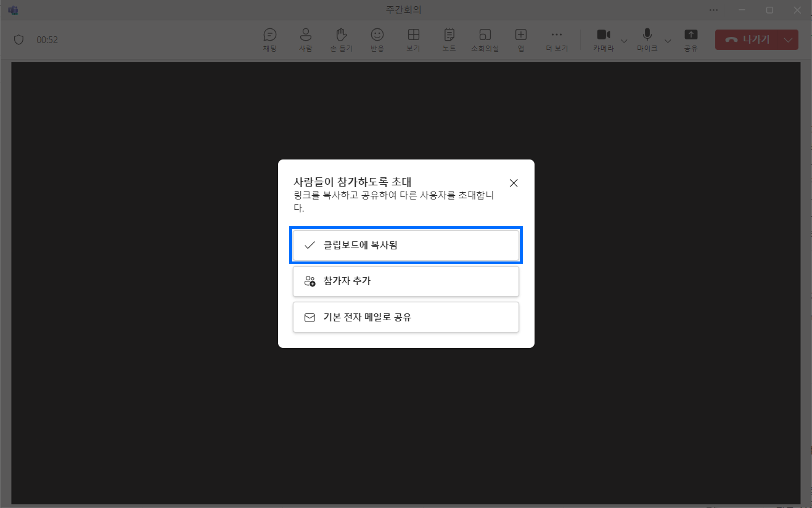Open the camera options chevron
The width and height of the screenshot is (812, 508).
click(x=624, y=41)
